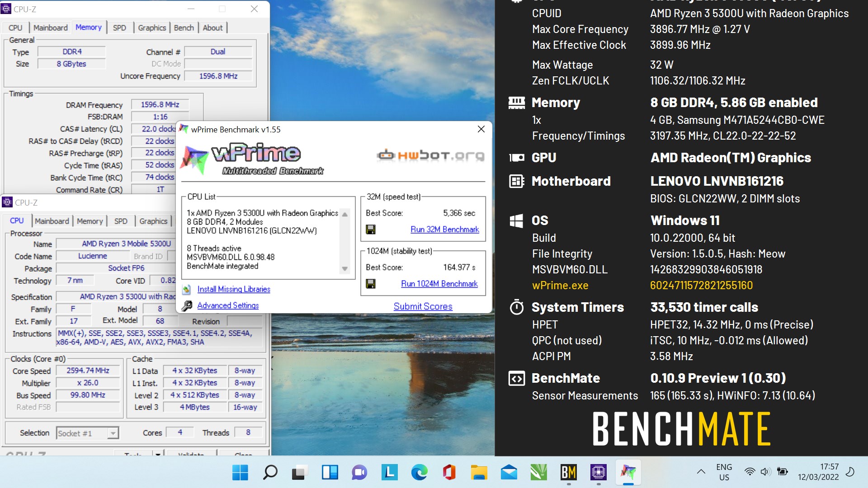
Task: Launch the blue L app on the taskbar
Action: coord(389,473)
